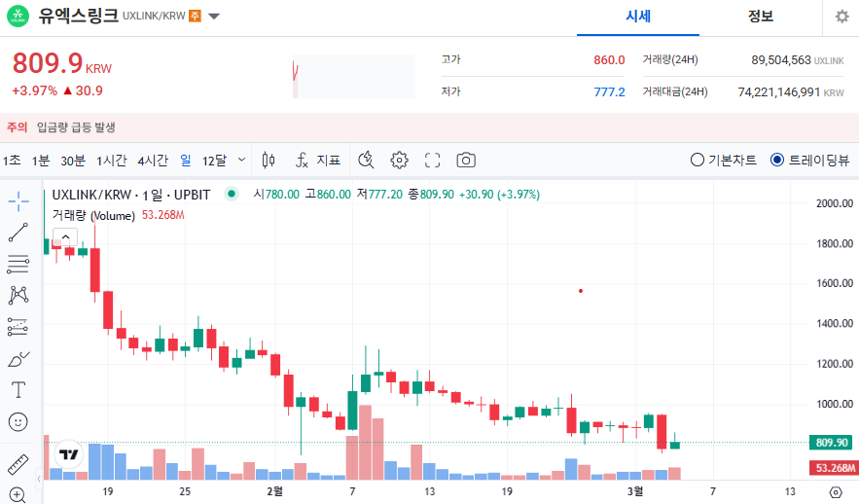The height and width of the screenshot is (504, 859).
Task: Click the mini price sparkline chart
Action: (354, 76)
